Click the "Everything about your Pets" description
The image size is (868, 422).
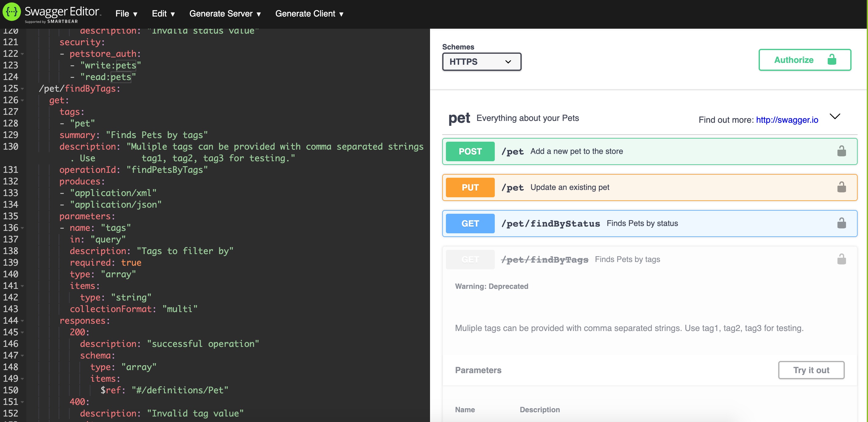click(527, 118)
